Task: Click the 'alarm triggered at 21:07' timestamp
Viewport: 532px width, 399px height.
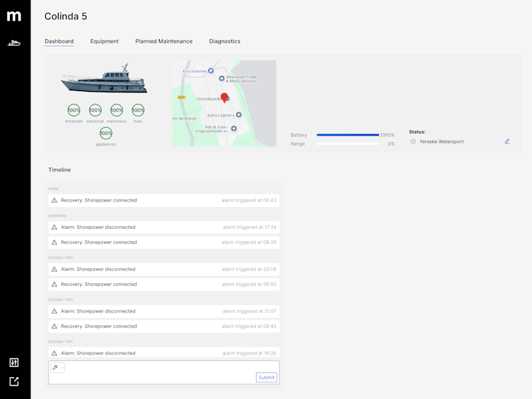Action: [x=249, y=311]
